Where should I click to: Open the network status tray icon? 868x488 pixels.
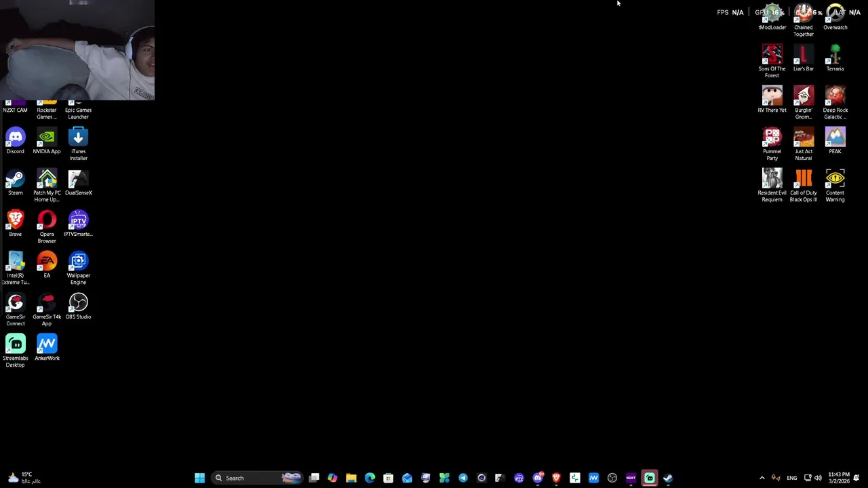(x=808, y=478)
